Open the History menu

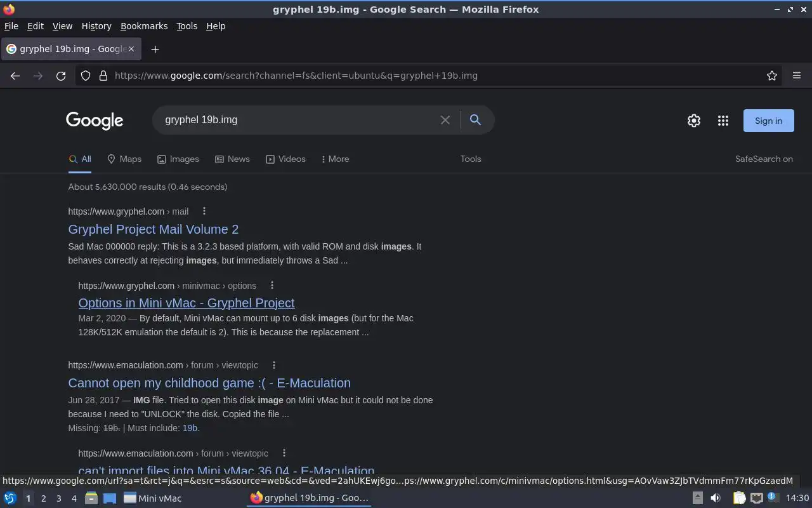click(x=96, y=26)
